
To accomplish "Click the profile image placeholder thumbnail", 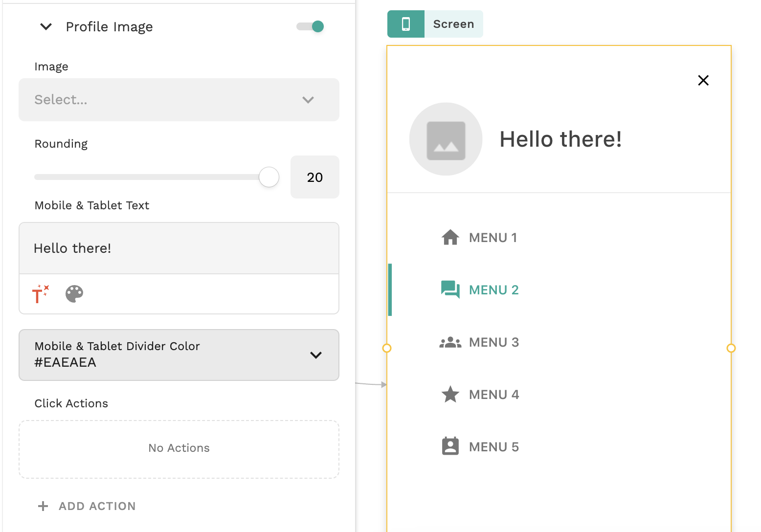I will coord(446,139).
